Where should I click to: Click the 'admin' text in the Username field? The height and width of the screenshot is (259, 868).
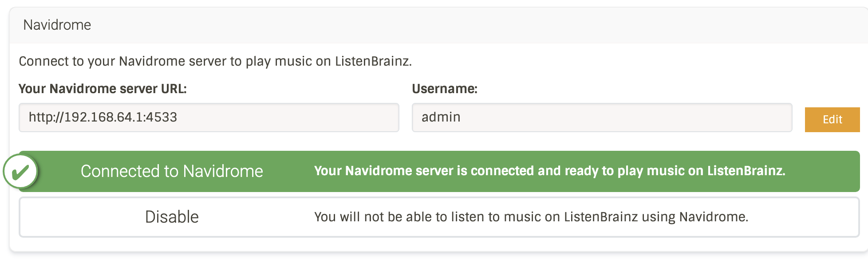(441, 117)
